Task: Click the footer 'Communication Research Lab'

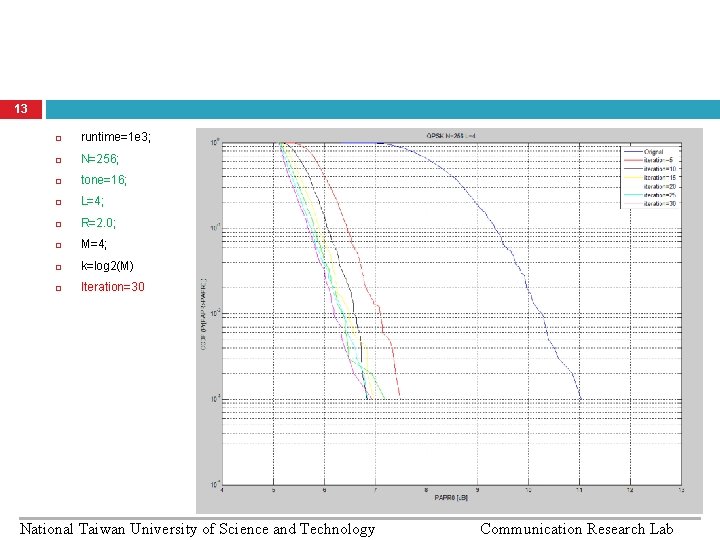Action: pos(577,529)
